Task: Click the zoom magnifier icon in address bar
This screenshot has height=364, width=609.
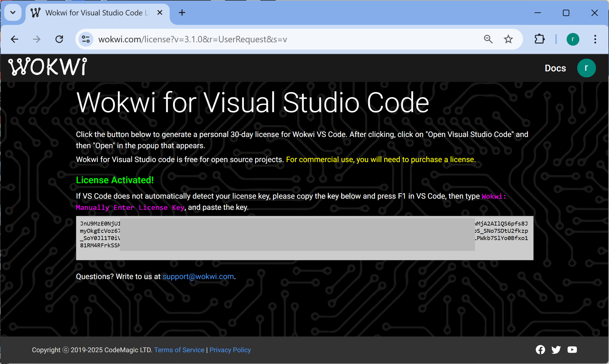Action: [x=488, y=39]
